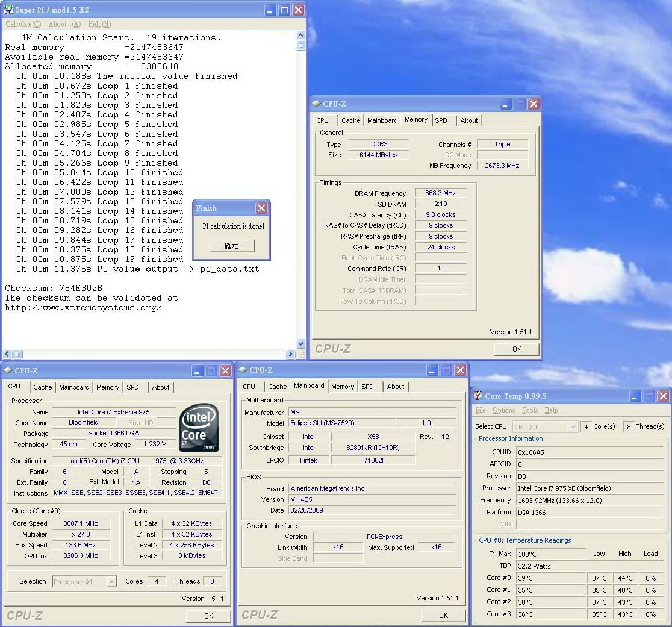Close the CPU-Z Mainboard window
The height and width of the screenshot is (627, 672).
click(x=460, y=370)
